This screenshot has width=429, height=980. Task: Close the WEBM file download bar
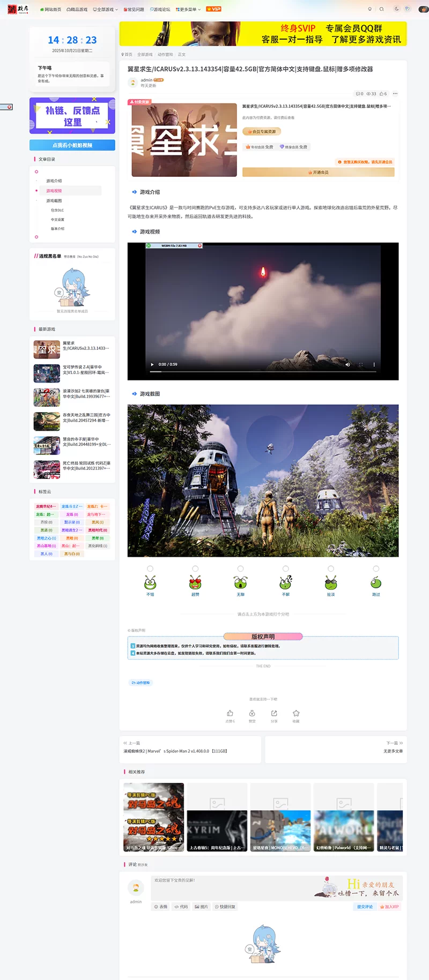click(200, 245)
